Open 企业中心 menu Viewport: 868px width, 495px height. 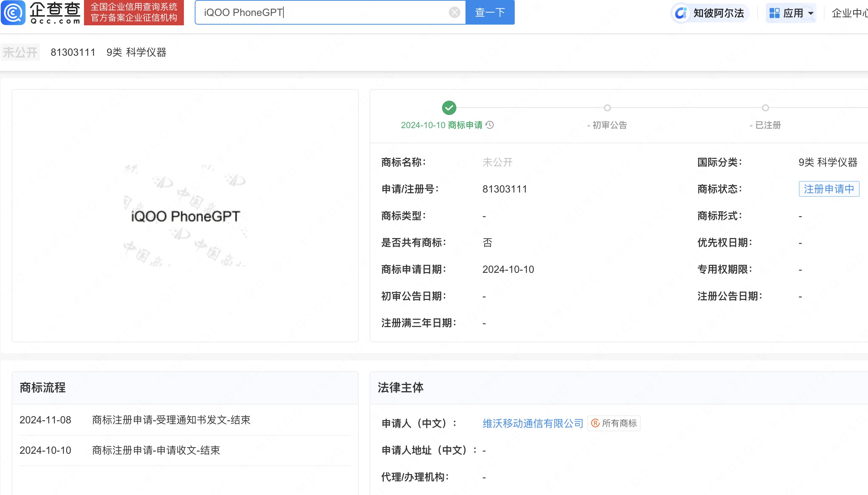(850, 13)
